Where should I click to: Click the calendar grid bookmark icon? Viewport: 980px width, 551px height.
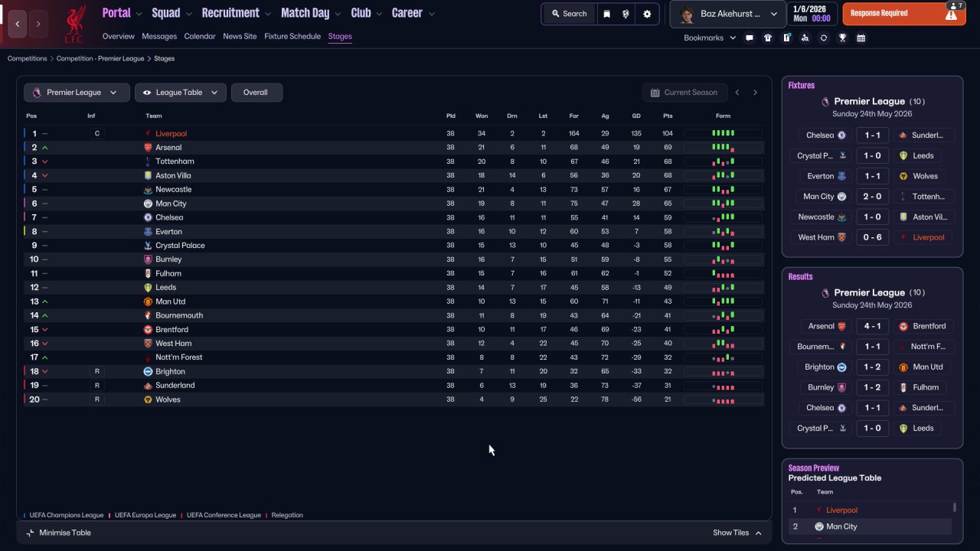pyautogui.click(x=861, y=37)
